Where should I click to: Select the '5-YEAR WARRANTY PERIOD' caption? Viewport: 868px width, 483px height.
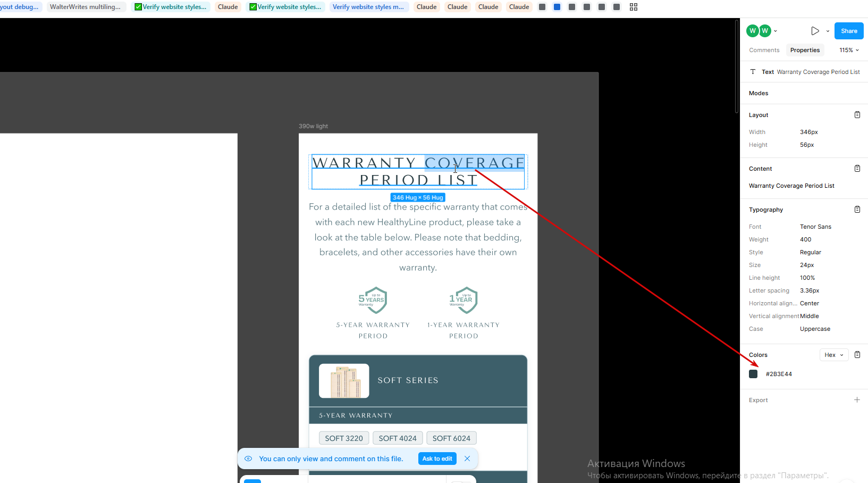[x=373, y=330]
